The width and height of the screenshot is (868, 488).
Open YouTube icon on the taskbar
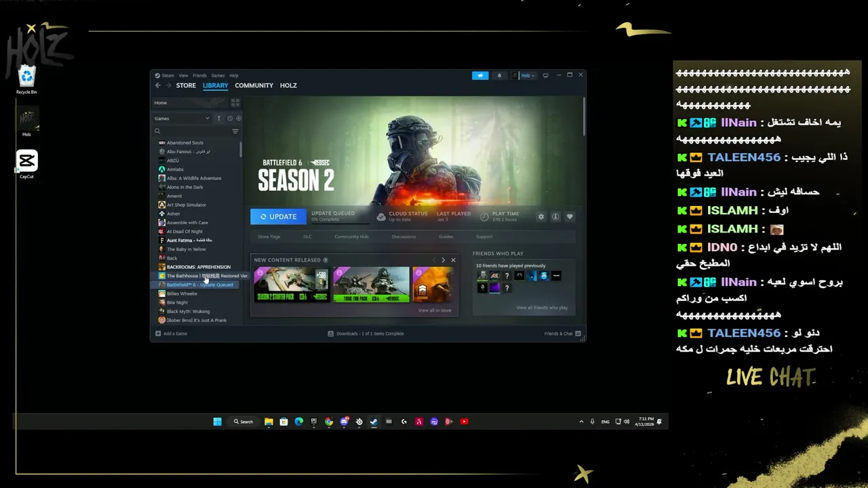[464, 422]
